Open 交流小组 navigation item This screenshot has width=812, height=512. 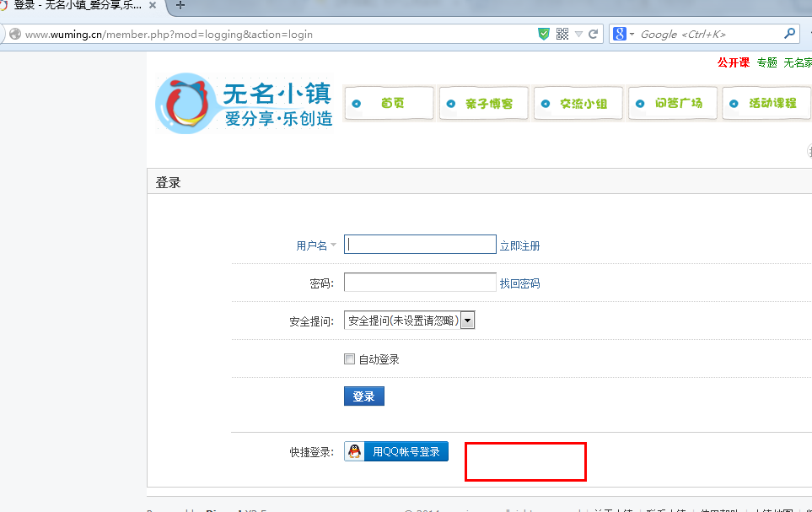[578, 103]
